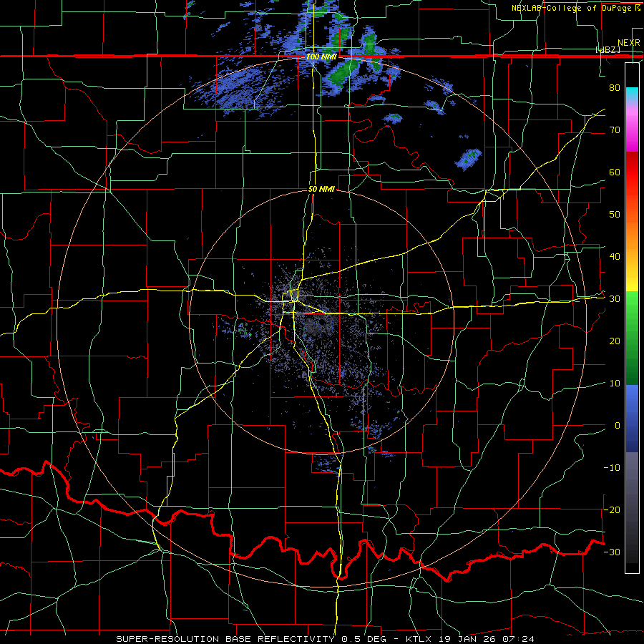Screen dimensions: 644x644
Task: Select the 40 value on the dBZ scale
Action: coord(615,256)
